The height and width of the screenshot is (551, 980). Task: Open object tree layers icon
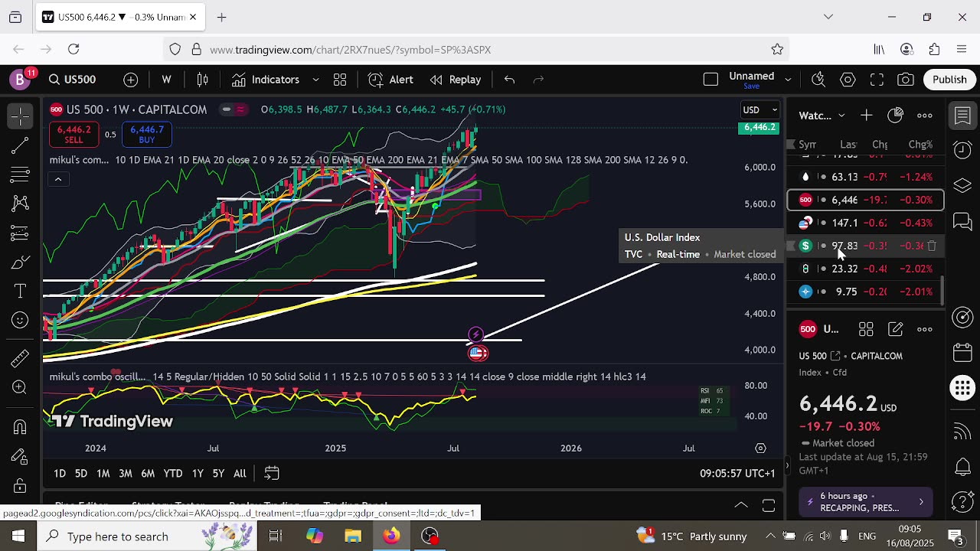(x=962, y=186)
